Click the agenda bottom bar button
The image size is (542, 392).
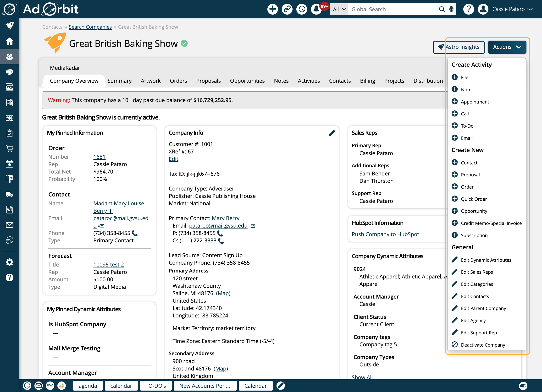pyautogui.click(x=88, y=386)
